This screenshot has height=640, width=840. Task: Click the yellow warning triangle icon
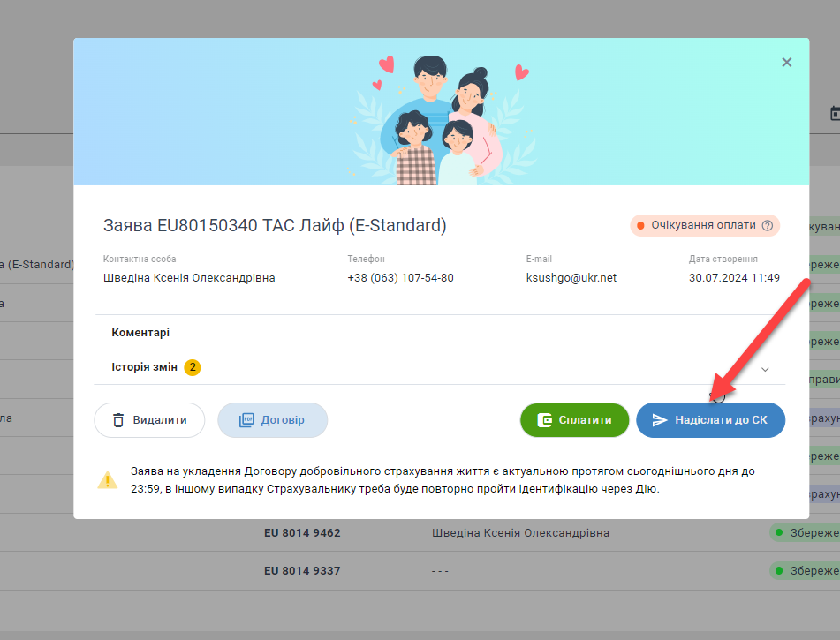[x=107, y=480]
